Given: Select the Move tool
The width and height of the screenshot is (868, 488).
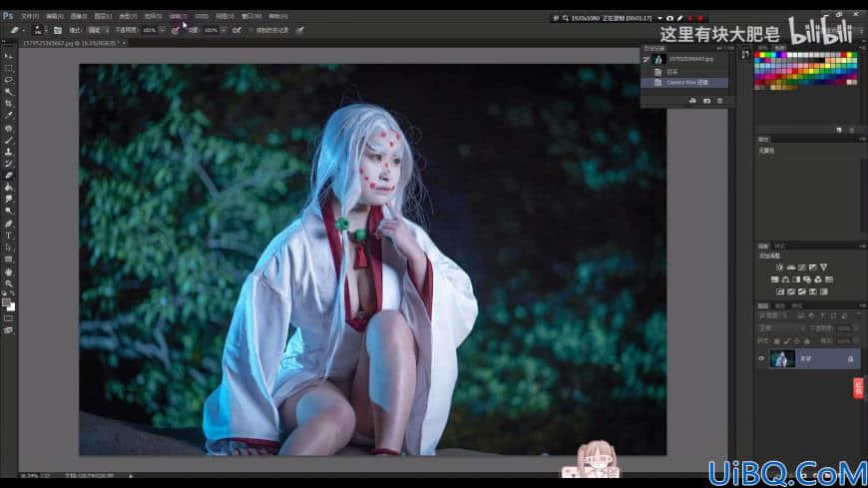Looking at the screenshot, I should (x=8, y=56).
